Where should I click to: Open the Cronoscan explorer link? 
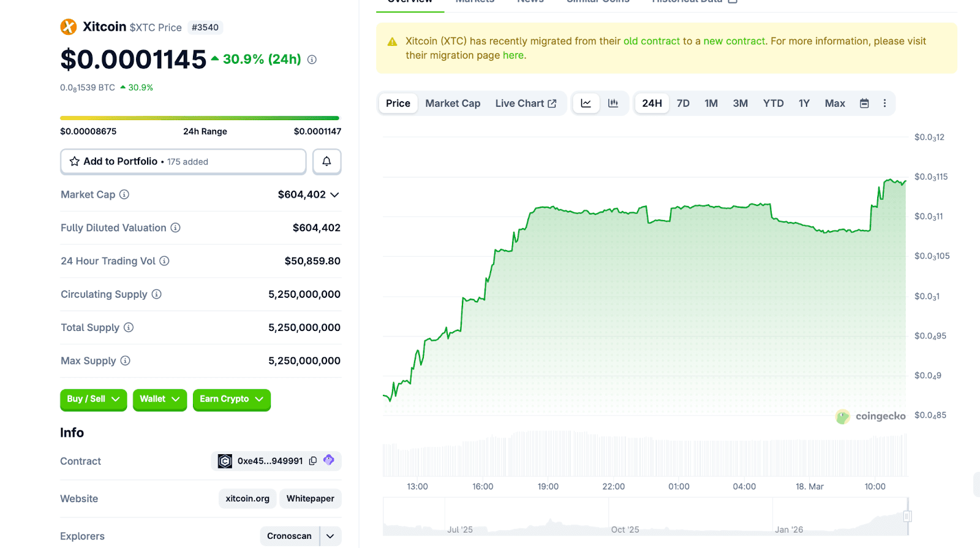click(x=289, y=536)
